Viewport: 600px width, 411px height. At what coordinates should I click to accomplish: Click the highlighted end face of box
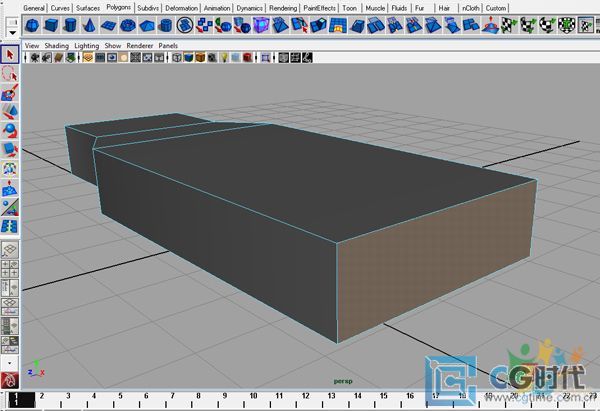pos(437,261)
